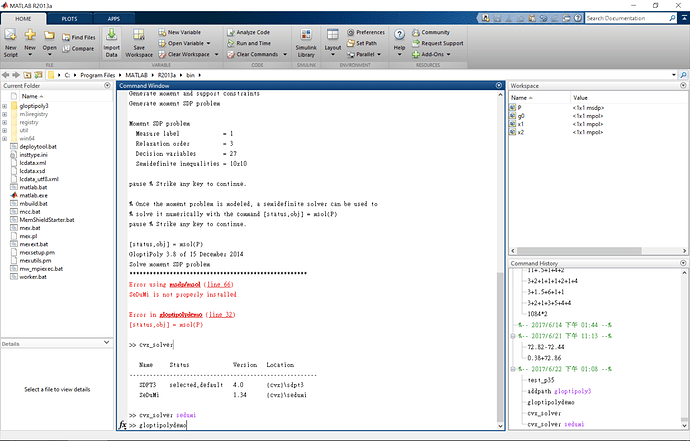Click Set Path
Viewport: 690px width, 441px height.
[x=362, y=43]
